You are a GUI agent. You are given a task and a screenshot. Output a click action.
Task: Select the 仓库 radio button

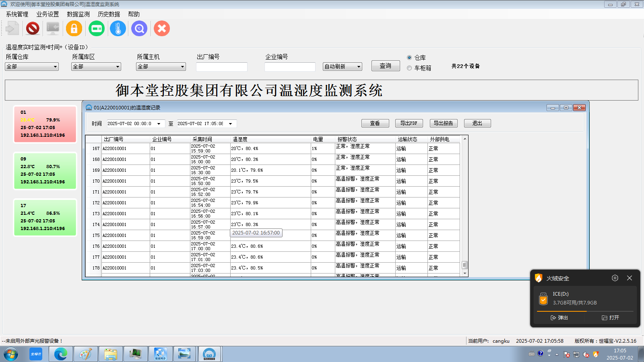click(409, 58)
